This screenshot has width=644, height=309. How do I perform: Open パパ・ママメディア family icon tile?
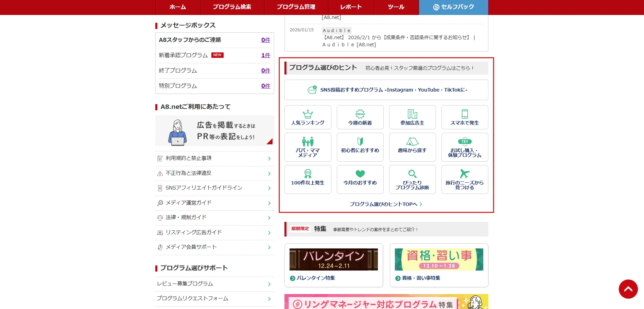(308, 147)
